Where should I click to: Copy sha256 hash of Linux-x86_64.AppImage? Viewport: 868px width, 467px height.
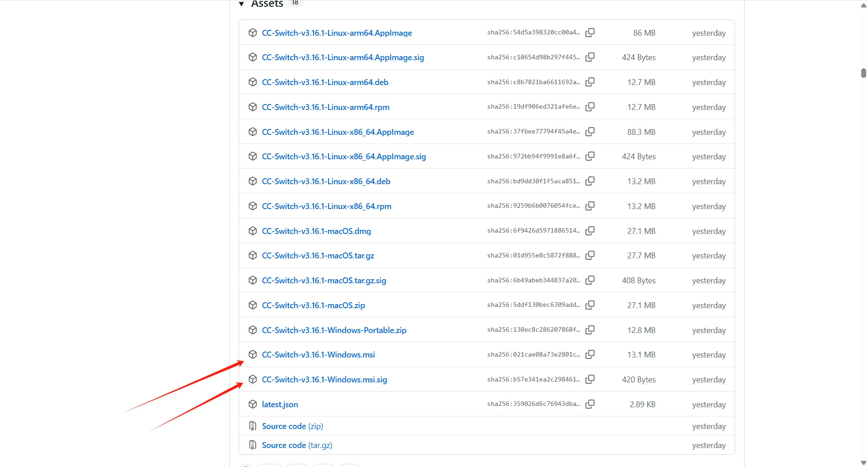pyautogui.click(x=590, y=132)
